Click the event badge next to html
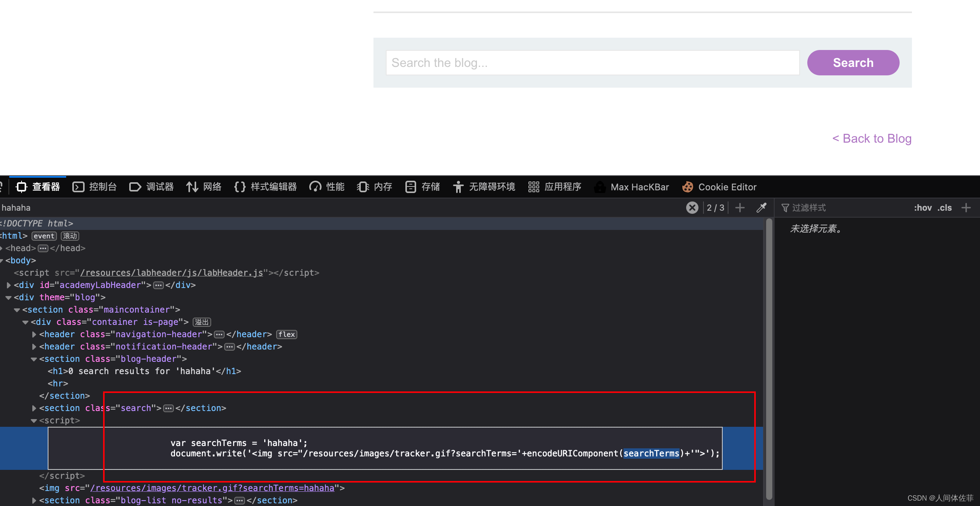The width and height of the screenshot is (980, 506). [44, 236]
